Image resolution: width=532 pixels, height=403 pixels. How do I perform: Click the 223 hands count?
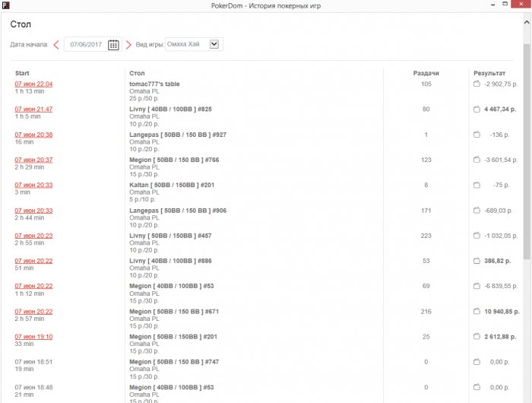pyautogui.click(x=426, y=236)
